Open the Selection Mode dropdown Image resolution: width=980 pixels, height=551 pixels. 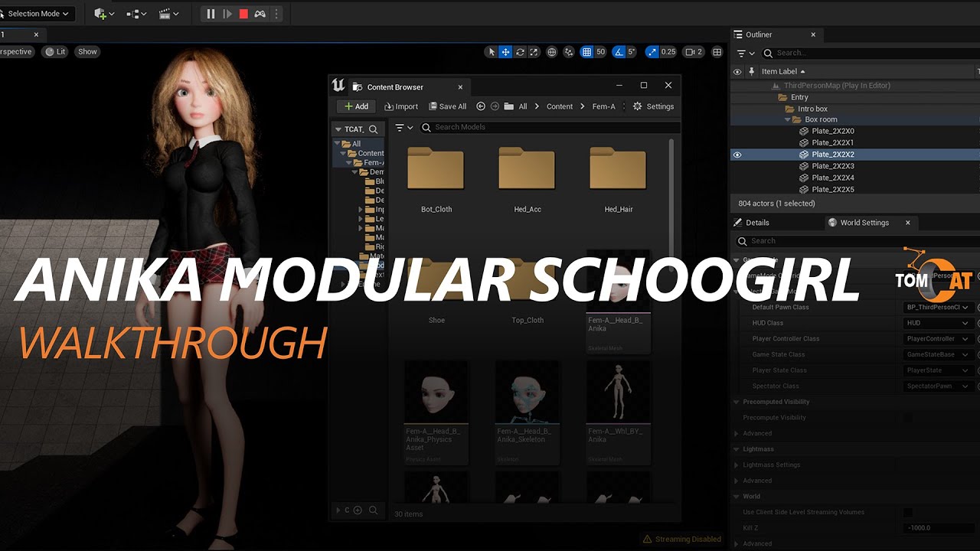pos(36,14)
